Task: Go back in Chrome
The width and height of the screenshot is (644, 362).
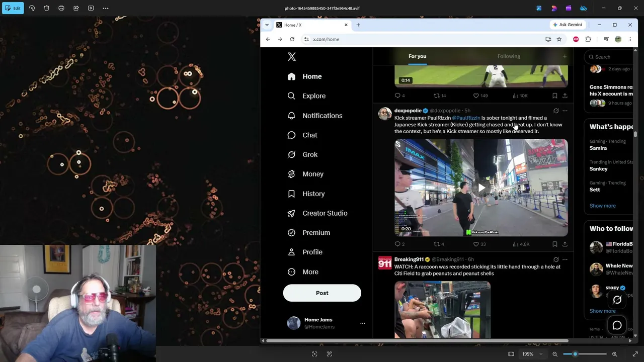Action: pyautogui.click(x=268, y=39)
